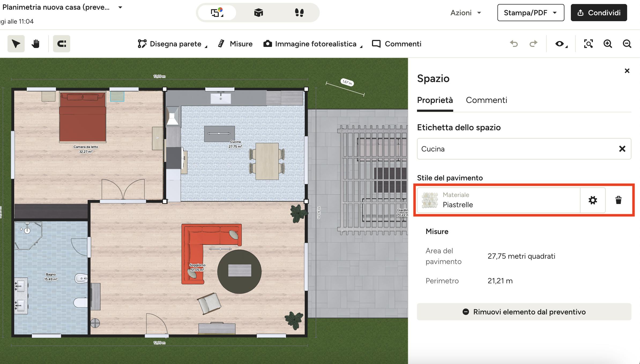Switch to 3D box view
Viewport: 640px width, 364px height.
(x=258, y=13)
